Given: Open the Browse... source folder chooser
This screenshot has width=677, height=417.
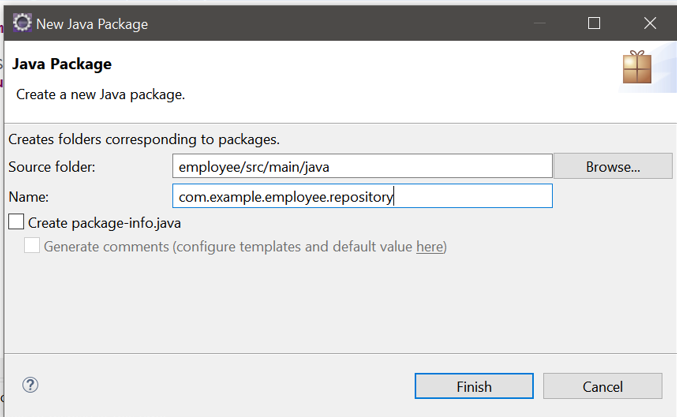Looking at the screenshot, I should tap(613, 166).
